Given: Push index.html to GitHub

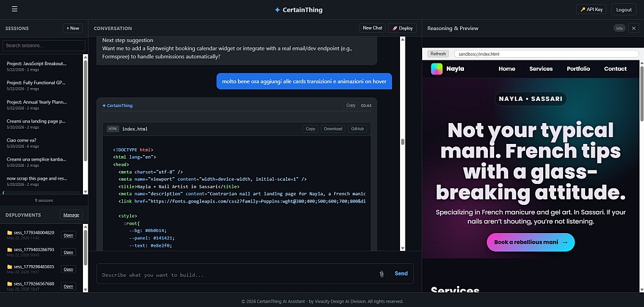Looking at the screenshot, I should (357, 129).
